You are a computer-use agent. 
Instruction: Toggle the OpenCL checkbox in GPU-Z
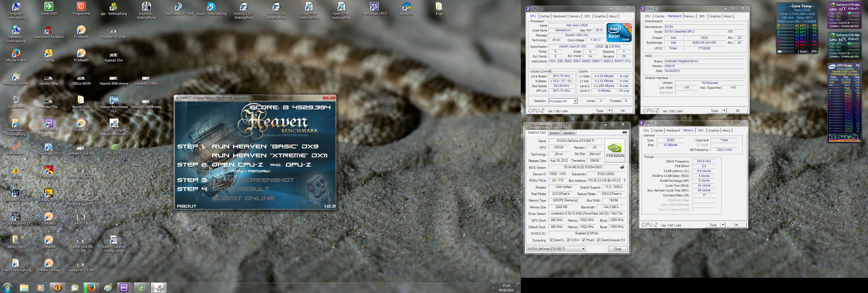pos(551,240)
